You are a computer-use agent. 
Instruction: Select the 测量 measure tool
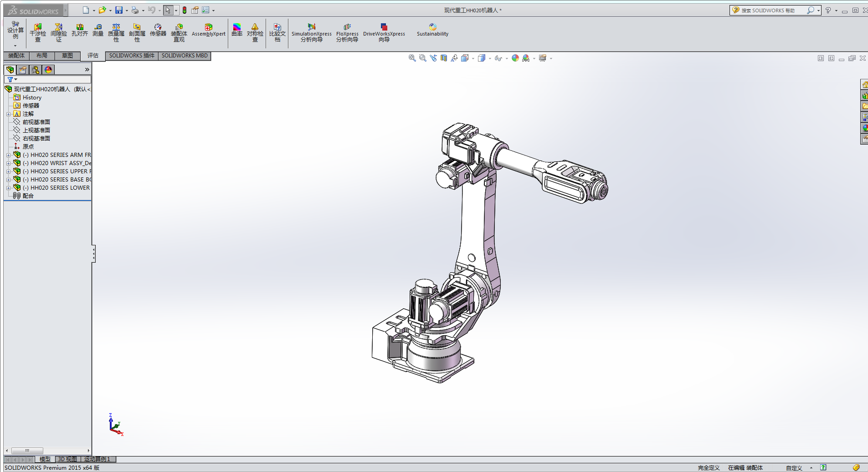[98, 31]
